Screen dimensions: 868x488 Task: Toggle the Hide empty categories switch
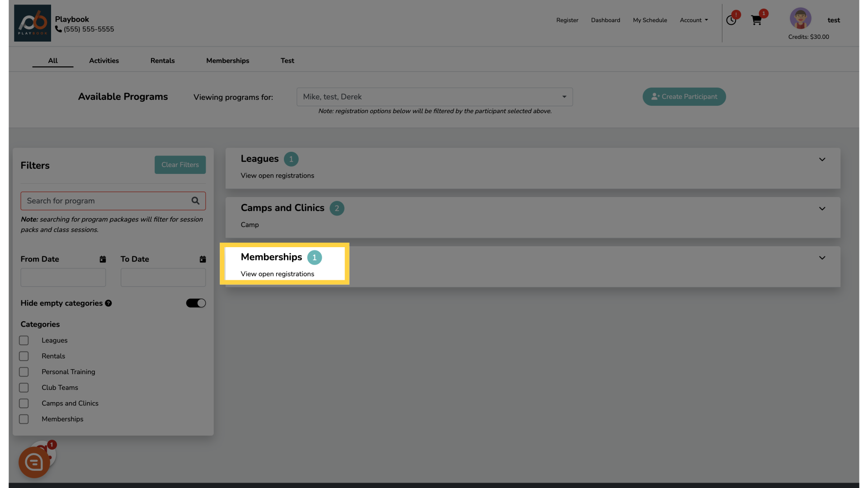(x=196, y=303)
